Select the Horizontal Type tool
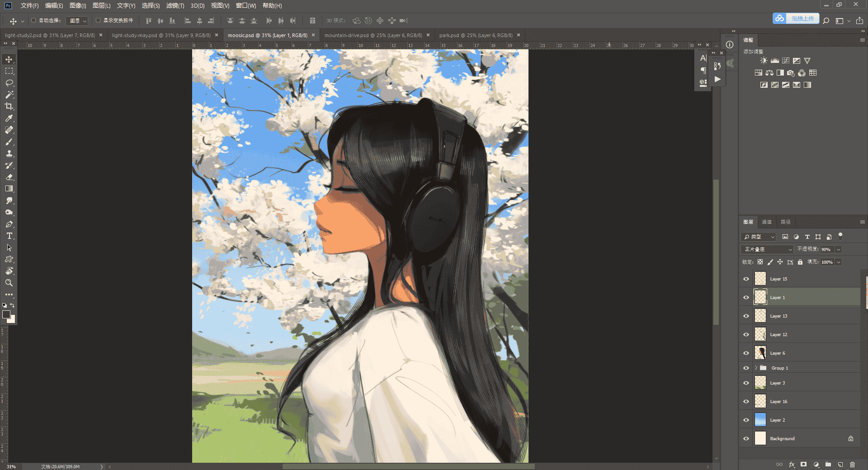The image size is (868, 470). point(9,236)
